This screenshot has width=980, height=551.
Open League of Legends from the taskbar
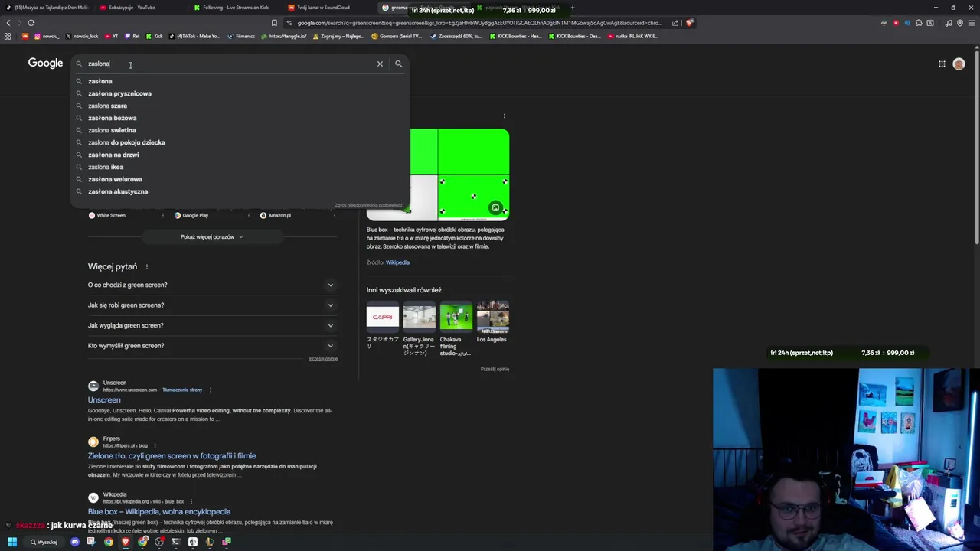tap(210, 542)
